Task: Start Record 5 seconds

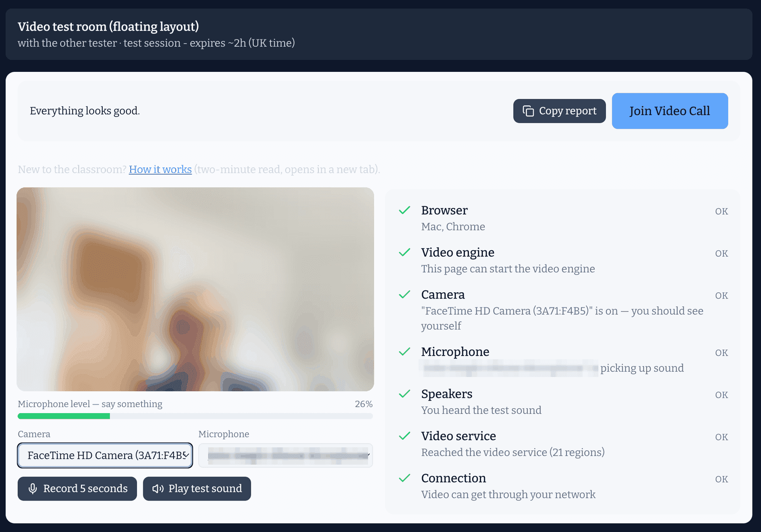Action: [77, 489]
